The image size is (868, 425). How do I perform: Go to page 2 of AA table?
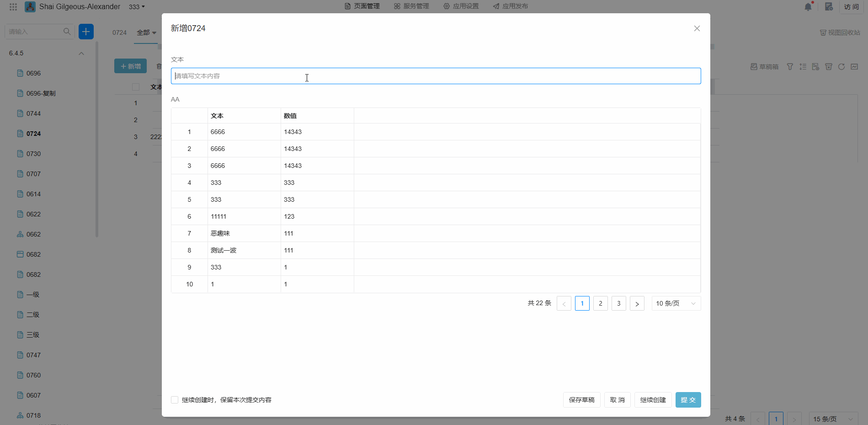click(600, 303)
